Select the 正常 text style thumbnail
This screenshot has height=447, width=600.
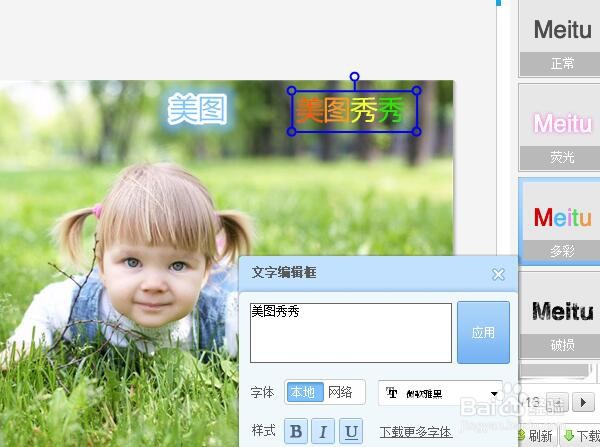560,38
